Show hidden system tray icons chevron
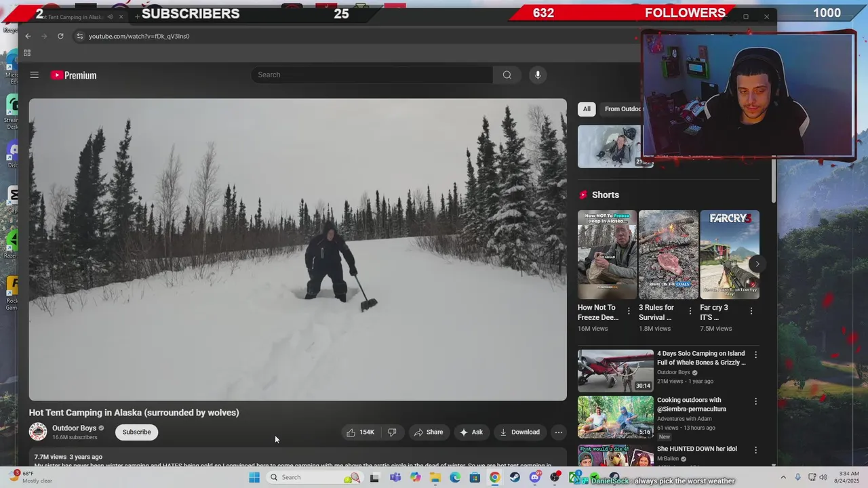 [x=783, y=477]
